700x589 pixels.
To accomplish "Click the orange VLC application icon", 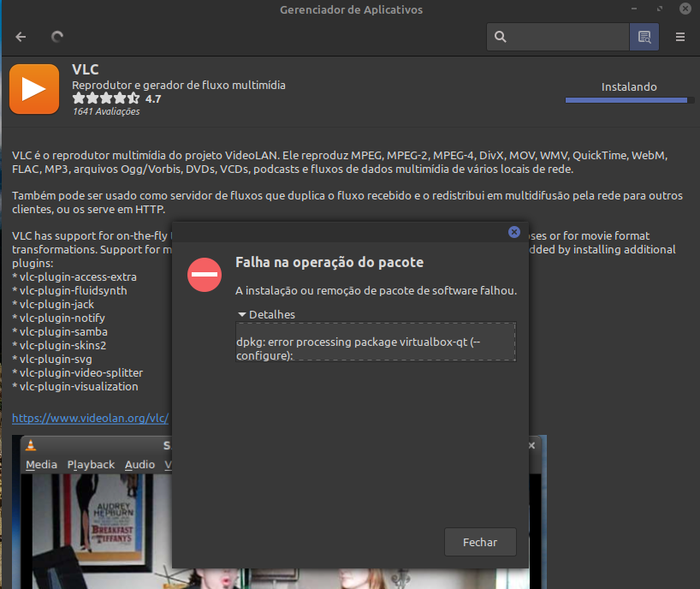I will tap(34, 89).
